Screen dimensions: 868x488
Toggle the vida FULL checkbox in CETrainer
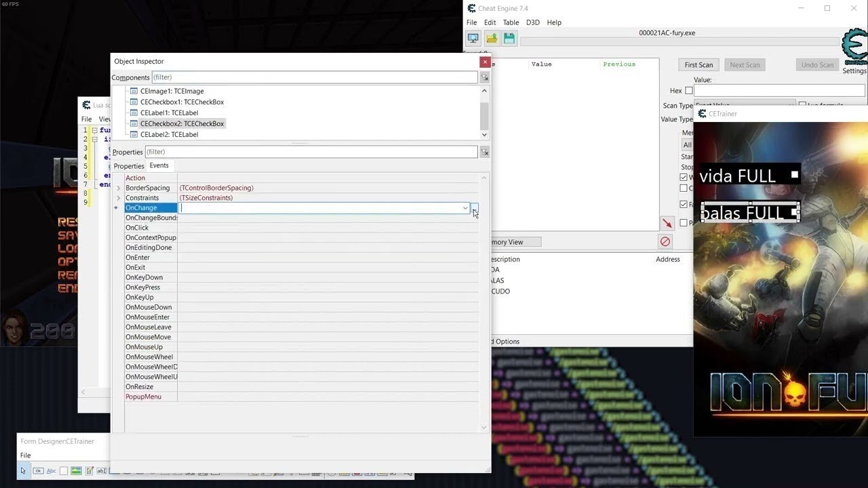pos(795,175)
